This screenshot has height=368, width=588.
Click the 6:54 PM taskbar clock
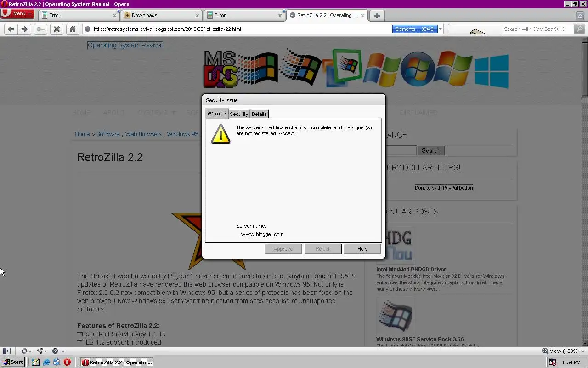pos(571,362)
